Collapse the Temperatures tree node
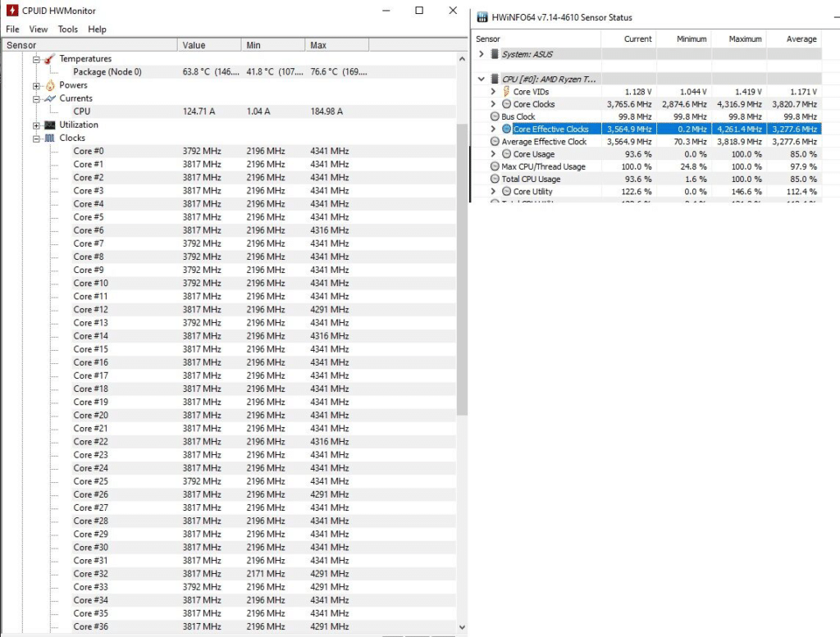 (x=36, y=59)
